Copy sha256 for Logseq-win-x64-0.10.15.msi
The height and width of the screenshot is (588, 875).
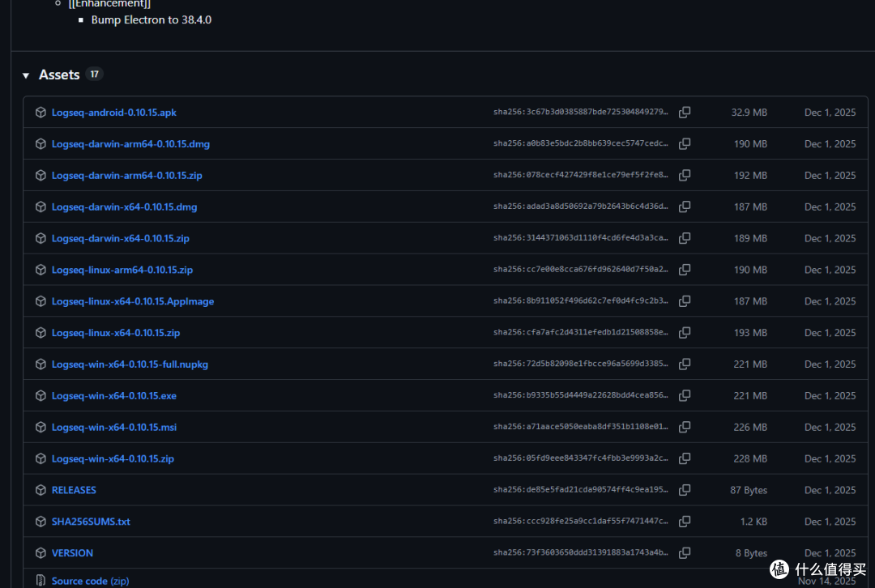685,428
